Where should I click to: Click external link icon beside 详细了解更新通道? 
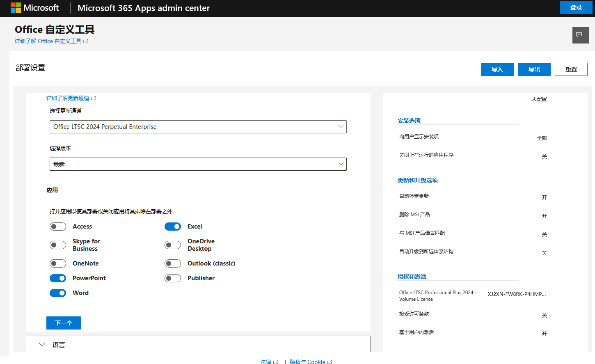pyautogui.click(x=94, y=98)
